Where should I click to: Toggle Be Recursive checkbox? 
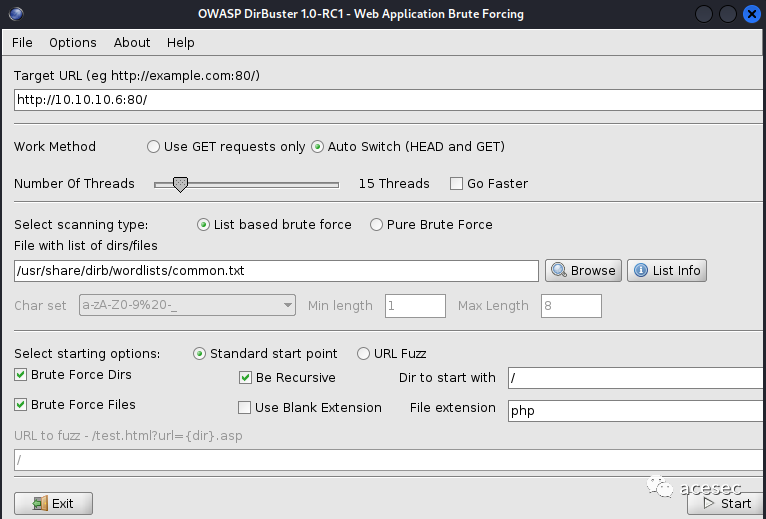(245, 378)
